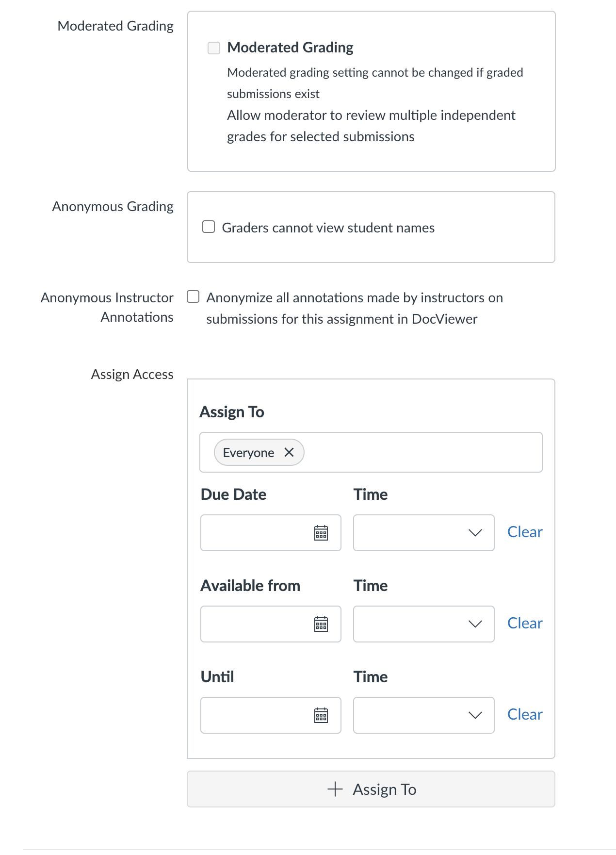Check Graders cannot view student names

tap(209, 226)
